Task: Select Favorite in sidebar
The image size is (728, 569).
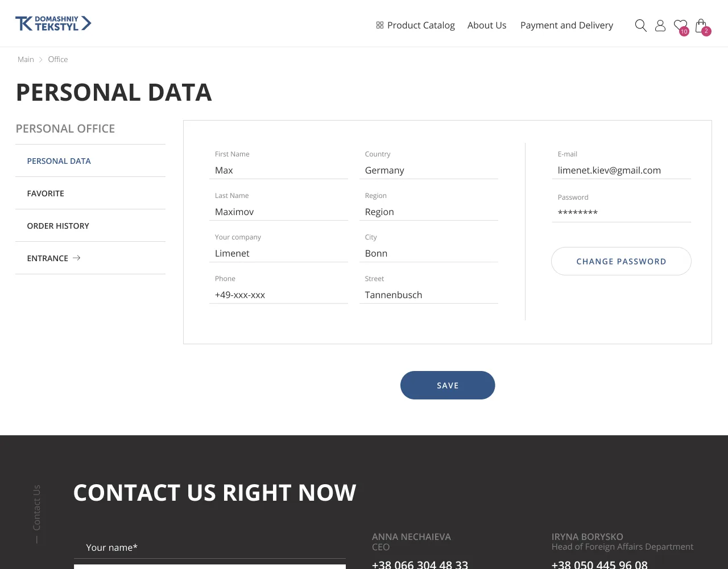Action: [x=90, y=193]
